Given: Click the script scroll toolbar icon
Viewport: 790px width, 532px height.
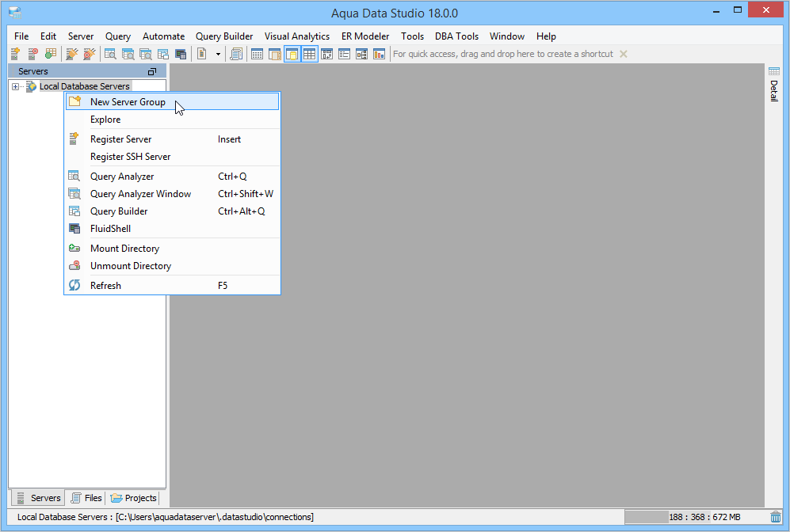Looking at the screenshot, I should [236, 54].
